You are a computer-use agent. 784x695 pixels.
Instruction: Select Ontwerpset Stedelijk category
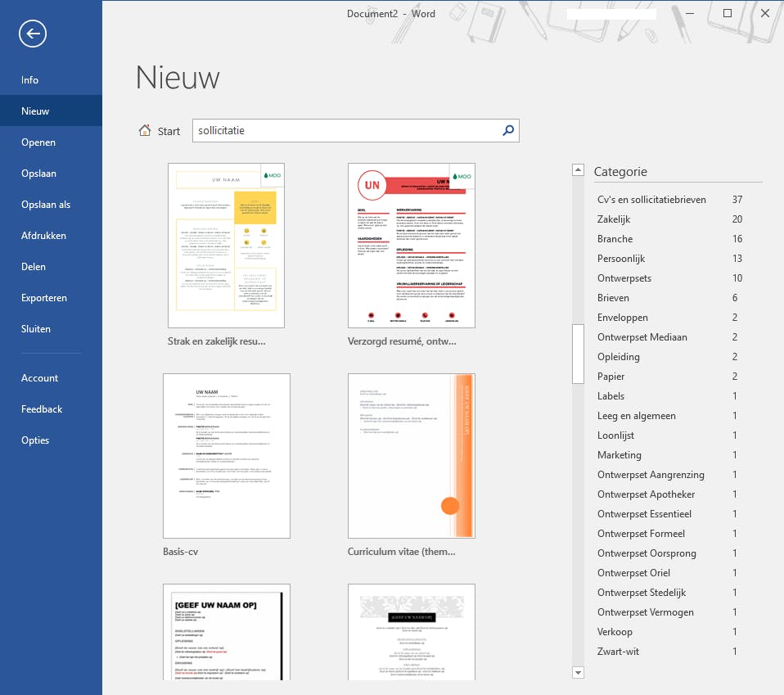[670, 593]
